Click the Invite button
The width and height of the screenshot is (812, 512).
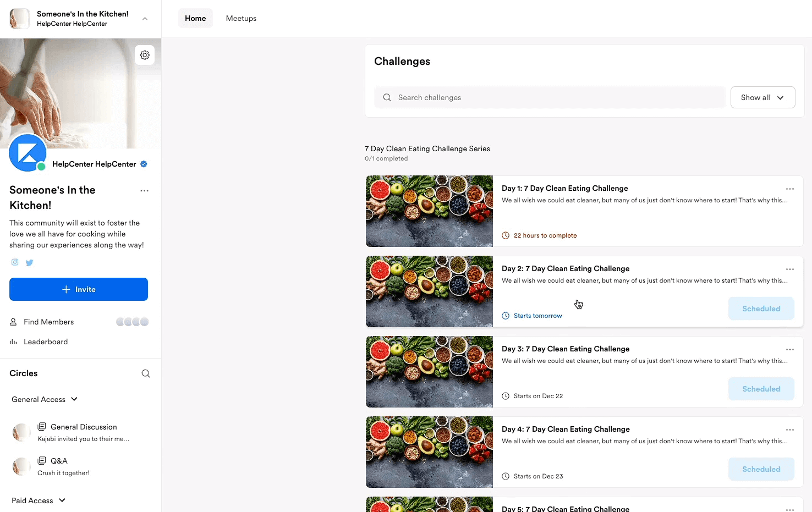click(78, 289)
